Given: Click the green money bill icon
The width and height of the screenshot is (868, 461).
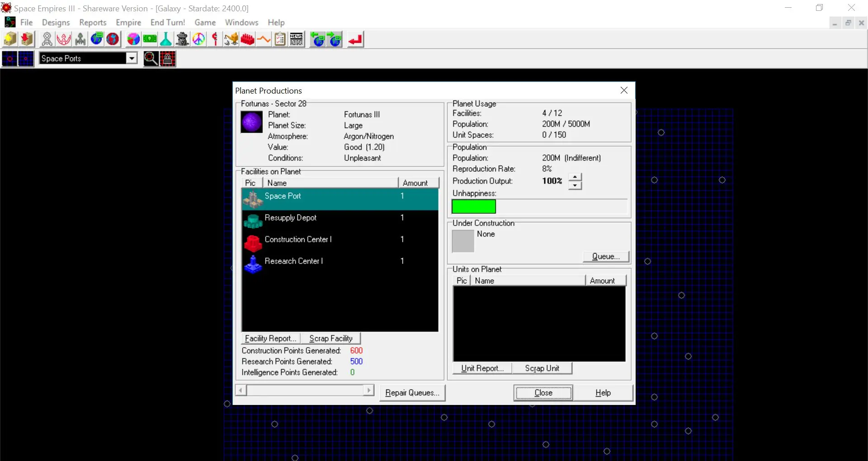Looking at the screenshot, I should [x=150, y=40].
